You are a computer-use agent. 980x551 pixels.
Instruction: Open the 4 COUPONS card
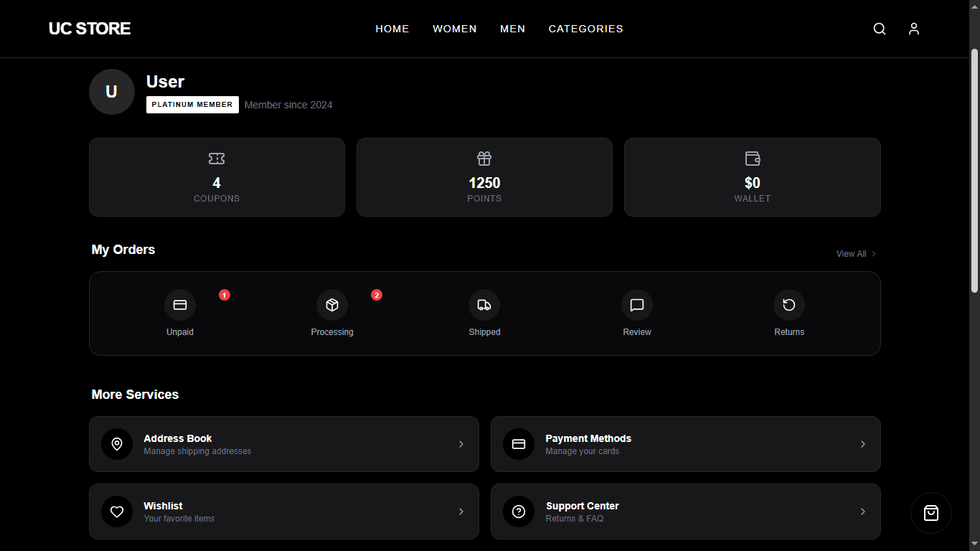point(217,177)
